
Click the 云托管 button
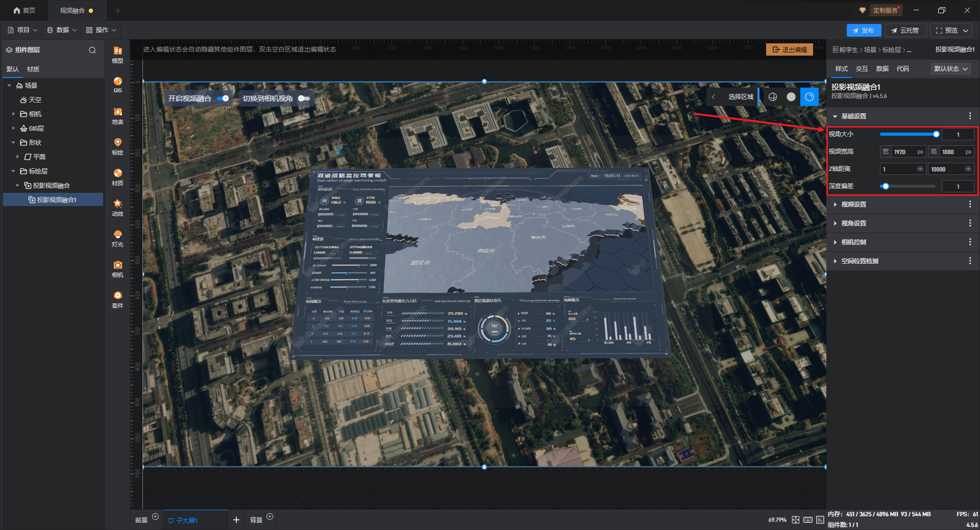905,31
